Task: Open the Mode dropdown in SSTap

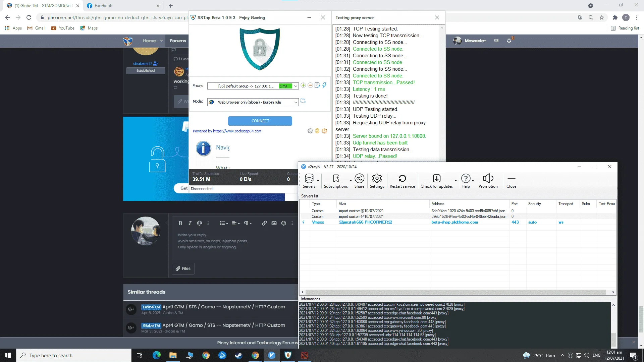Action: (253, 102)
